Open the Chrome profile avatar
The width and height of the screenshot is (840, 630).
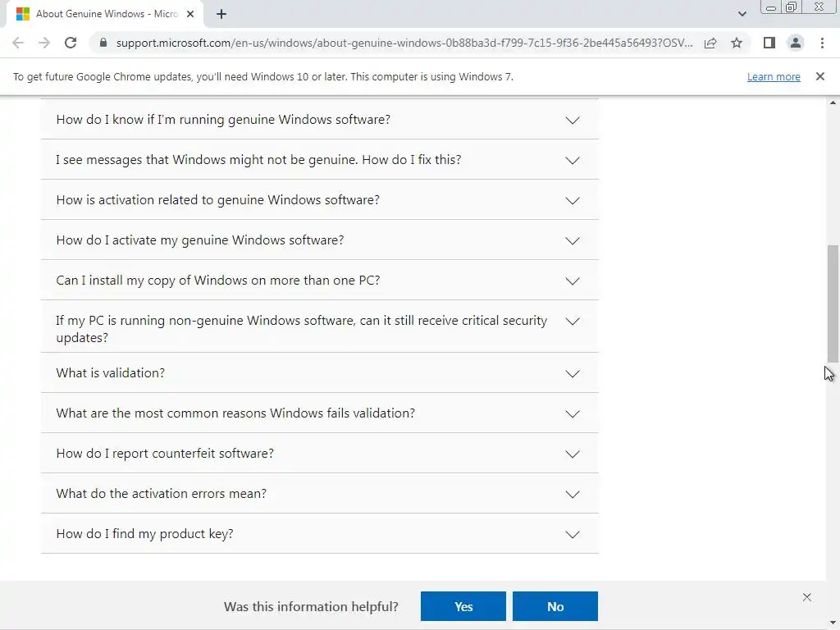tap(795, 43)
